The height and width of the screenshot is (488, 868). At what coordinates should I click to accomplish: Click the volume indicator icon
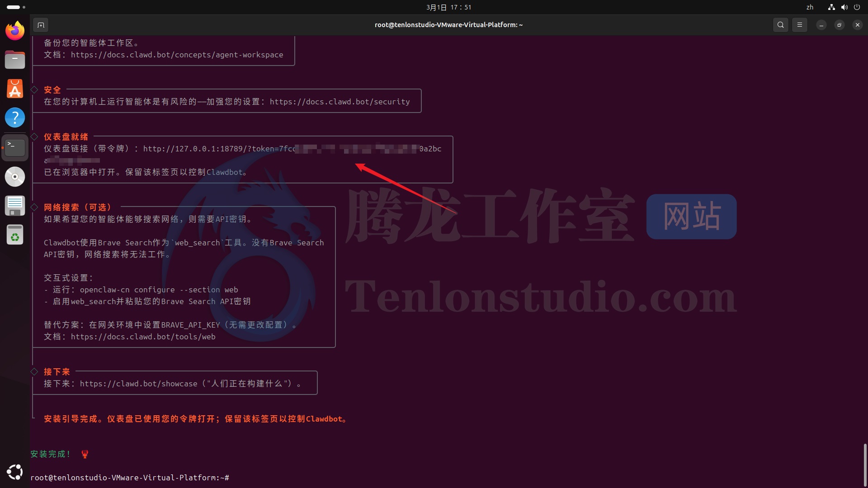click(x=844, y=7)
